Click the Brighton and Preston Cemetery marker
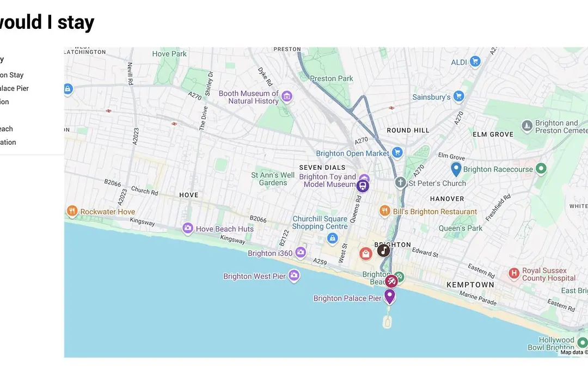 (527, 126)
